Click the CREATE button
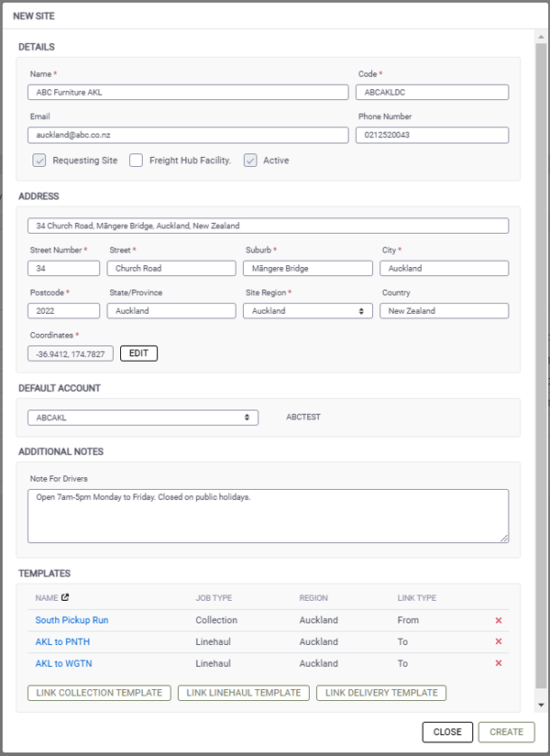550x756 pixels. click(506, 732)
